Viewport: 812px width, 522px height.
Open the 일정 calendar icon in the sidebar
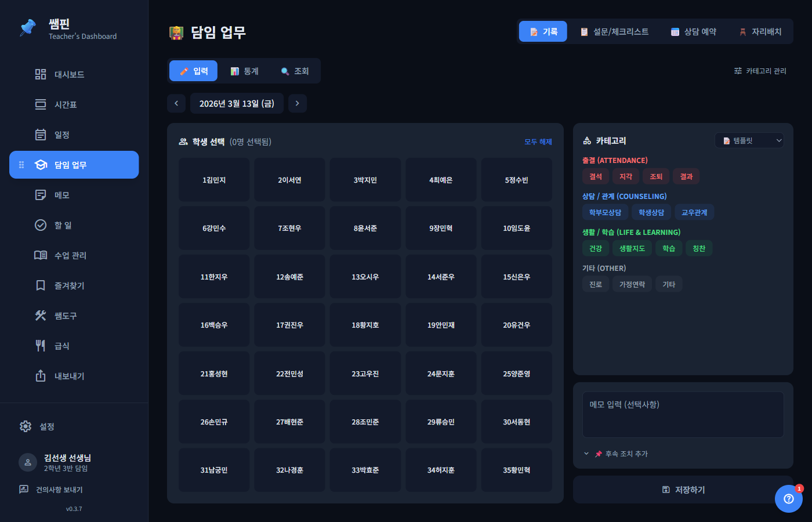coord(41,135)
